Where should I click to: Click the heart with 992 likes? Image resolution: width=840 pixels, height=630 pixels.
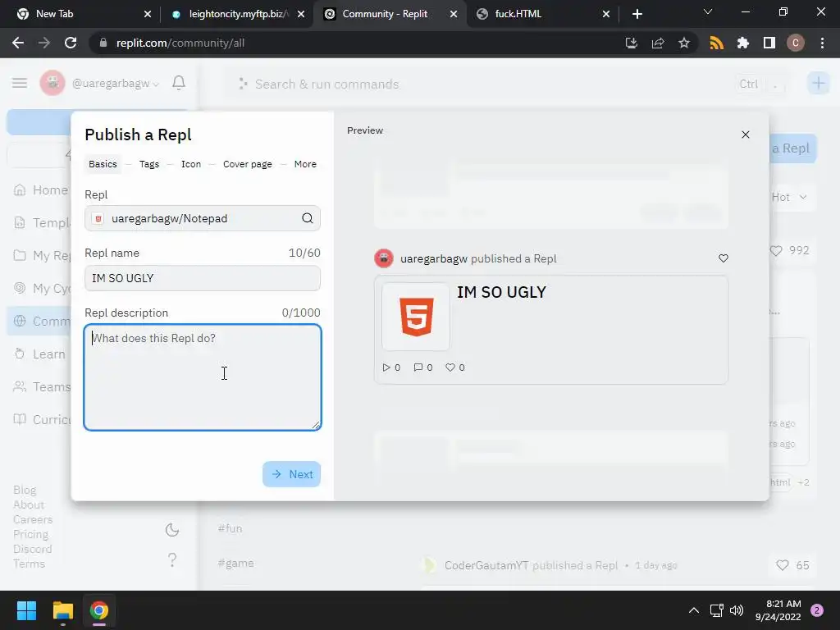tap(776, 250)
